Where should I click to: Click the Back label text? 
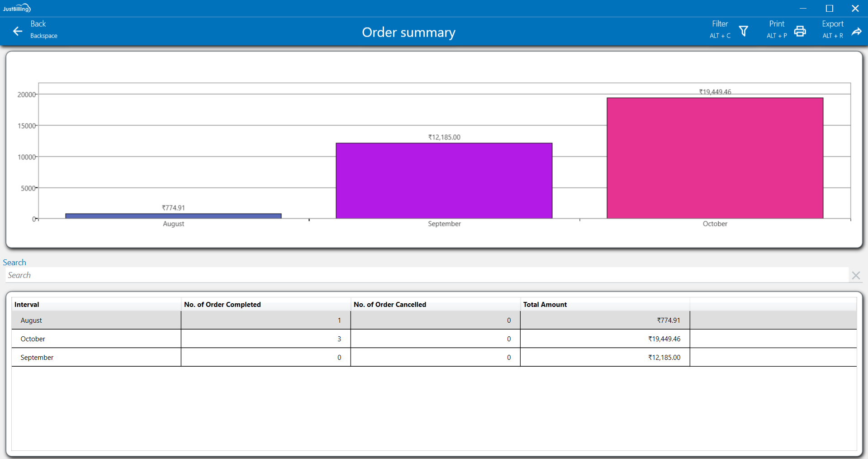(x=38, y=24)
